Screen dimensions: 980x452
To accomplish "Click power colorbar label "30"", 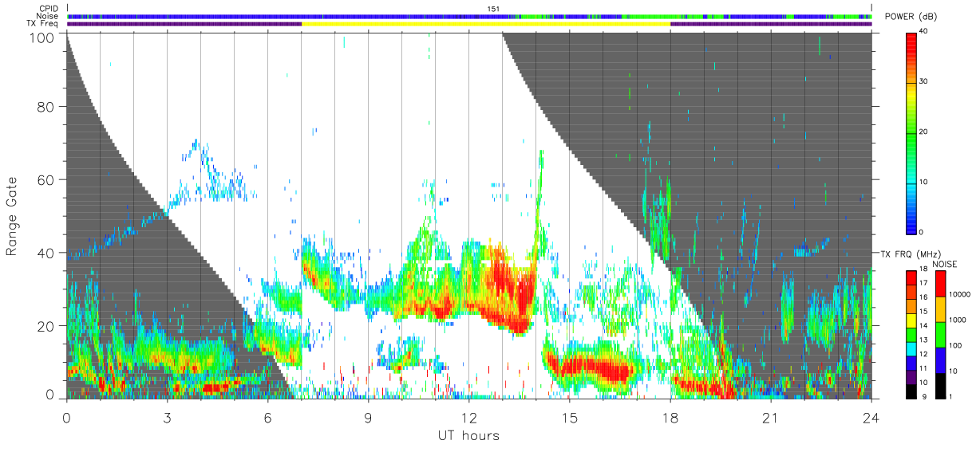I will click(924, 82).
